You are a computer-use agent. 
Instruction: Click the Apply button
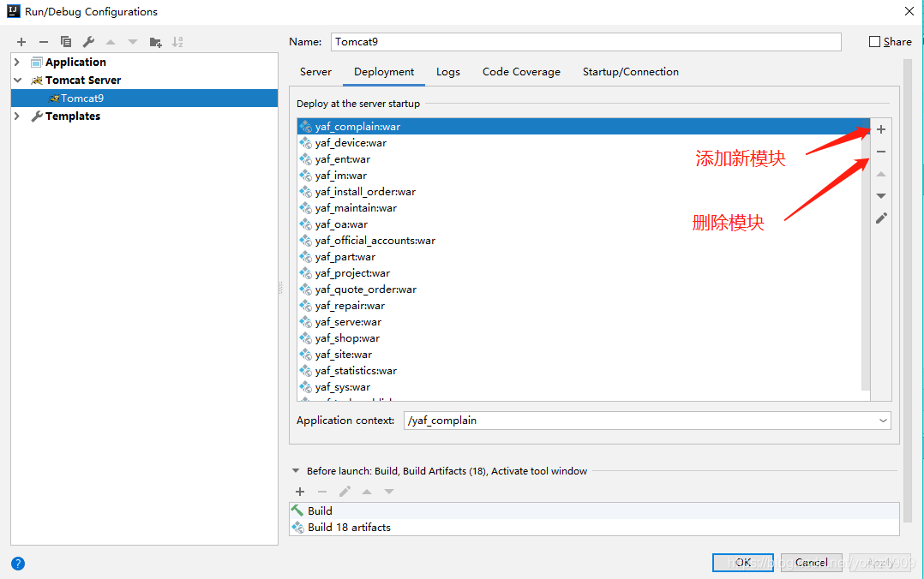point(880,563)
